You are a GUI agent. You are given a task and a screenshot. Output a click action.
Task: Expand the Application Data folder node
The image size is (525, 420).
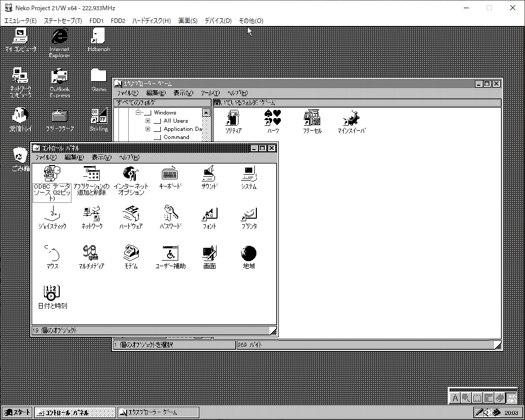(148, 129)
